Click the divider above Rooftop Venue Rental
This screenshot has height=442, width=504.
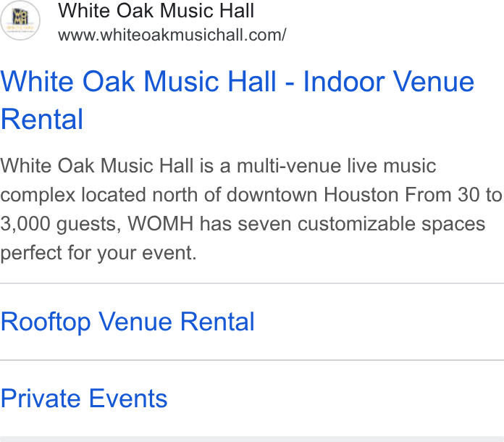(252, 283)
